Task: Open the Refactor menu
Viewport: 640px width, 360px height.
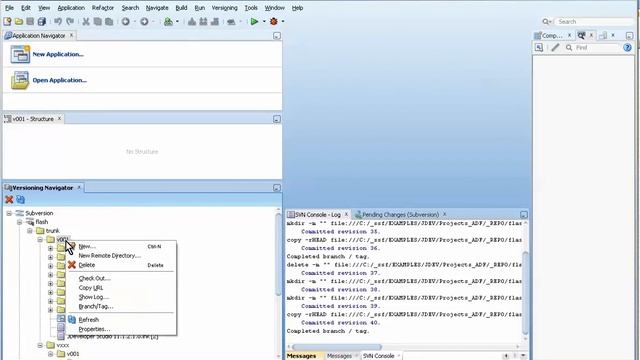Action: coord(103,8)
